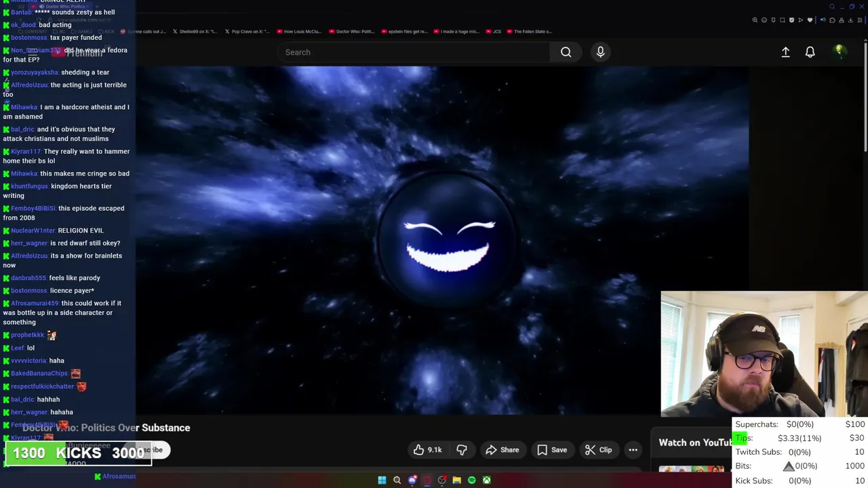The height and width of the screenshot is (488, 868).
Task: Click the YouTube search magnifier button
Action: tap(566, 52)
